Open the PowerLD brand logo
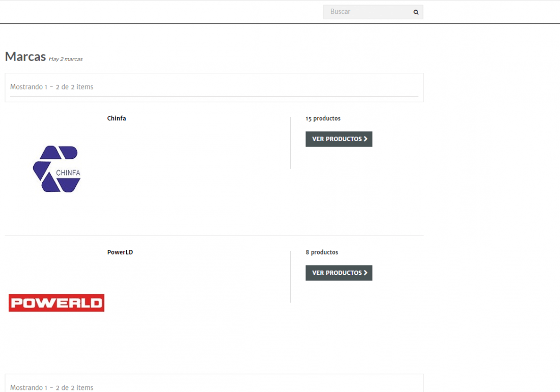 pos(57,303)
